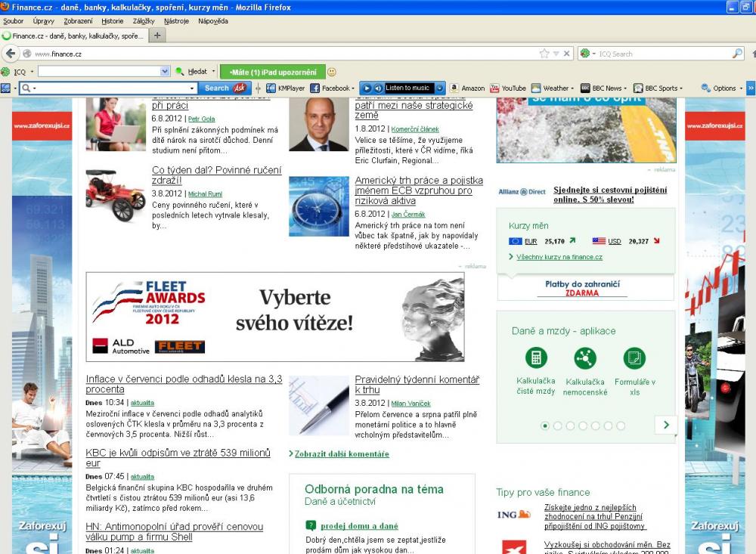Open the Listen to music dropdown arrow

[x=440, y=88]
